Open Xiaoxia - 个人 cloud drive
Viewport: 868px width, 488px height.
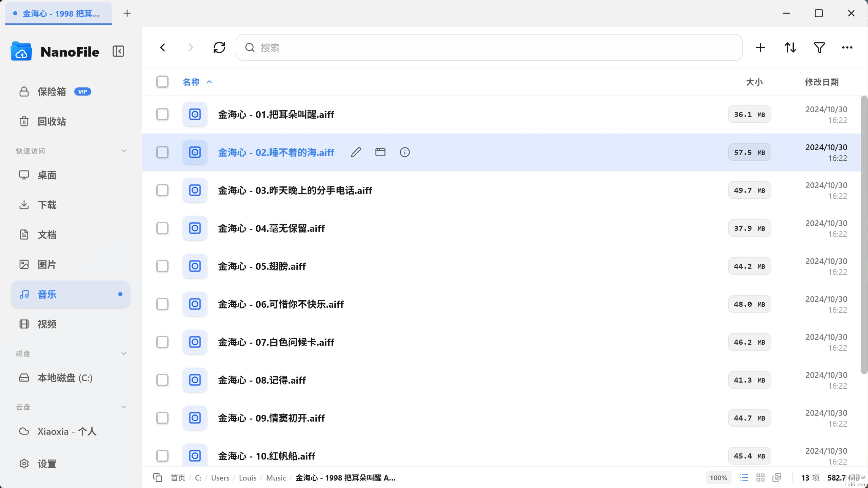tap(71, 431)
